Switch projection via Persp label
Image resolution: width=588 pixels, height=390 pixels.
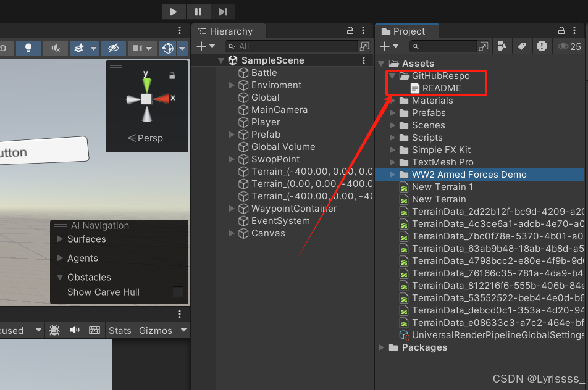[x=145, y=138]
